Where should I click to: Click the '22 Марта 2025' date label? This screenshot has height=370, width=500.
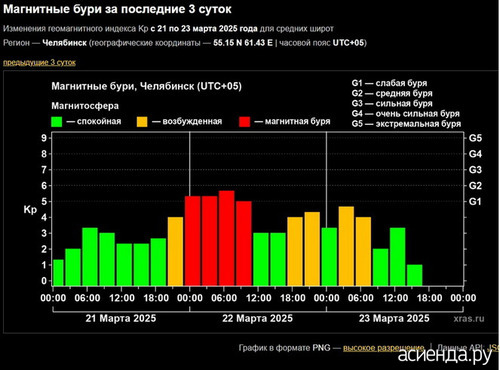(x=257, y=318)
